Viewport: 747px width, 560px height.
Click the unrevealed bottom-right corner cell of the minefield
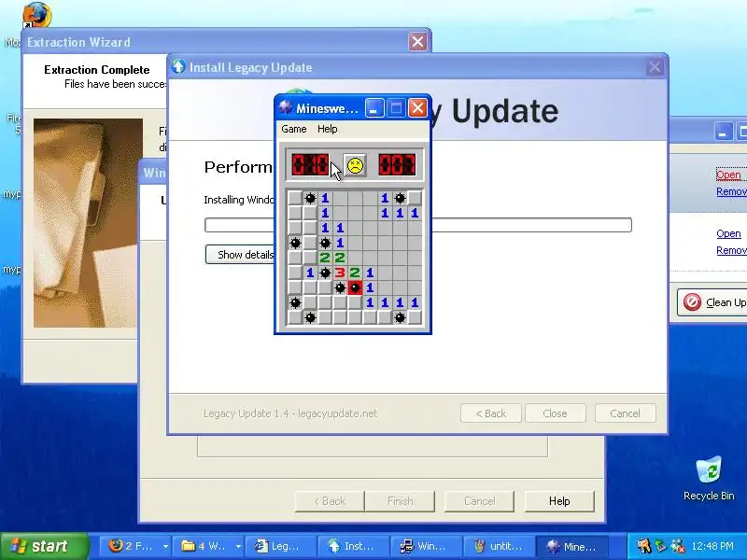(415, 317)
